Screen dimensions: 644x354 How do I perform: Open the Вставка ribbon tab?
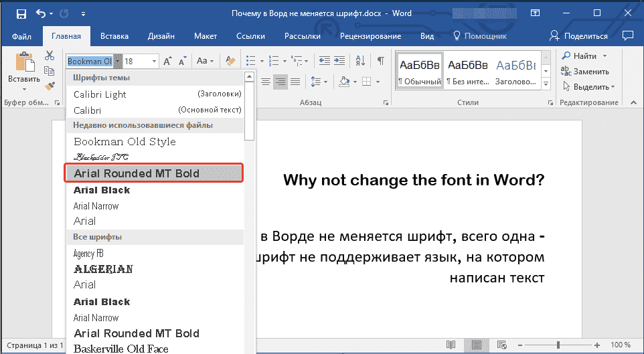point(114,36)
